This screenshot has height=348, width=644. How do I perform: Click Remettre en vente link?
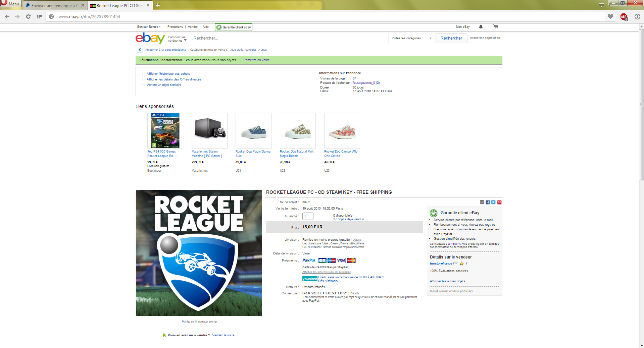pos(256,60)
